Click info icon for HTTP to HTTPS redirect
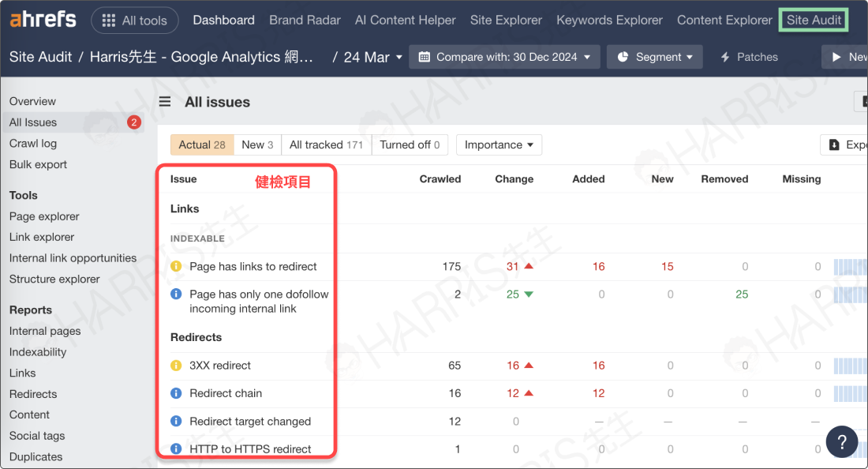The height and width of the screenshot is (469, 868). (x=176, y=449)
